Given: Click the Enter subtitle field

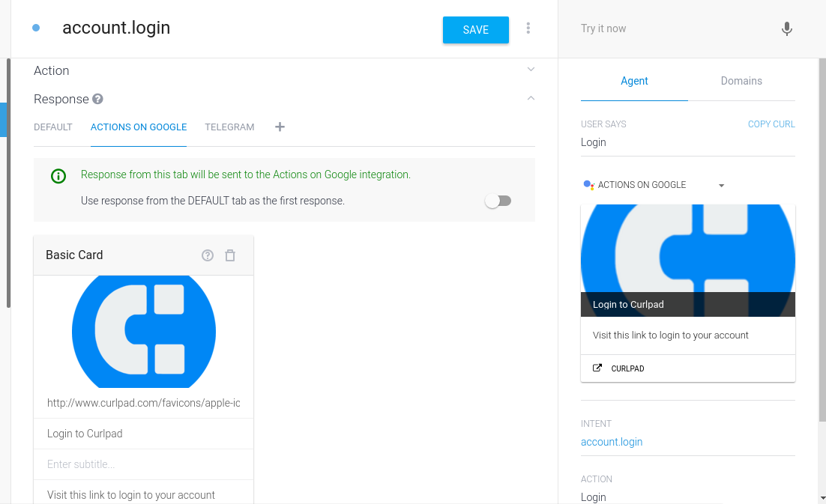Looking at the screenshot, I should (143, 464).
